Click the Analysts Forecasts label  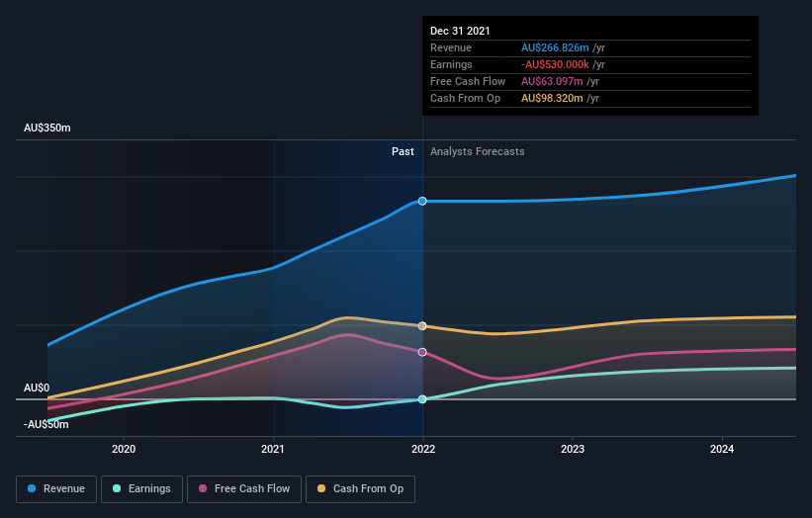(478, 151)
